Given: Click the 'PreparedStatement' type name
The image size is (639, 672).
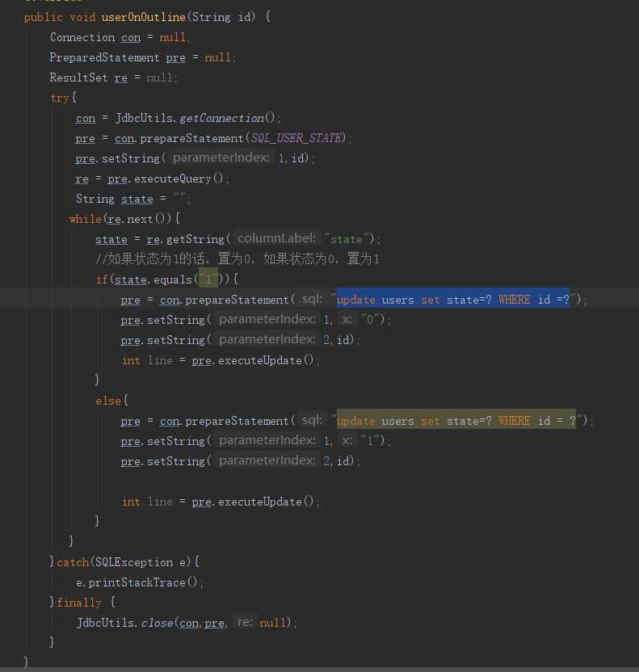Looking at the screenshot, I should coord(104,57).
